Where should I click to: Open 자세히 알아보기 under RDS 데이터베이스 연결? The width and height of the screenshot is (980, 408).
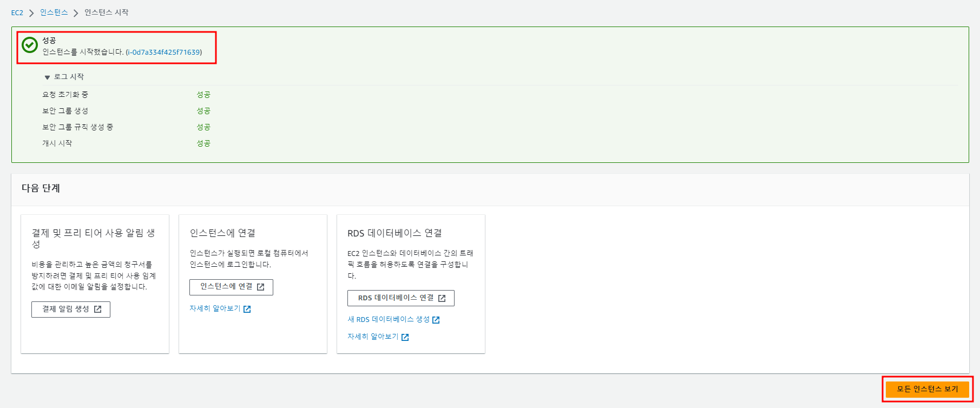(373, 337)
